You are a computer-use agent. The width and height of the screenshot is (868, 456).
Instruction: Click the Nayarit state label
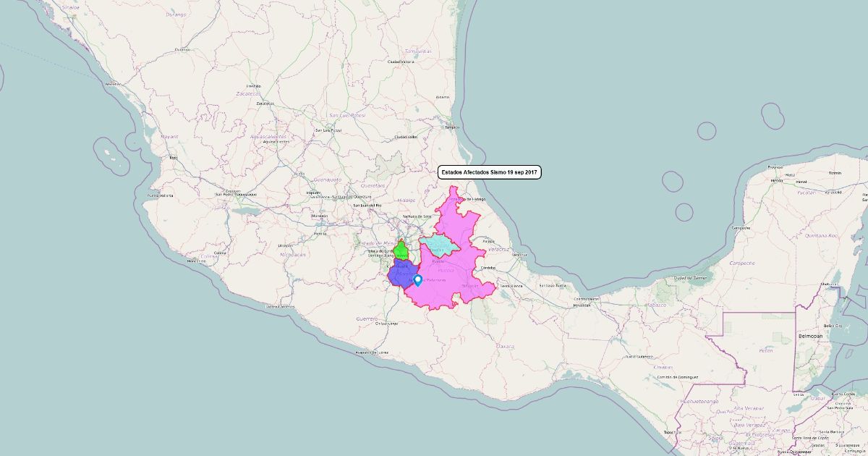pyautogui.click(x=169, y=136)
